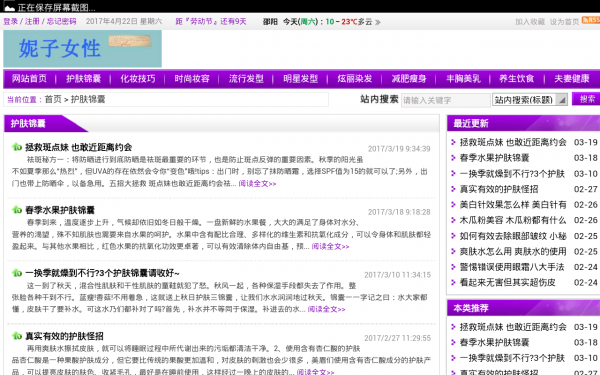Click the screenshot saving icon in status bar
600x375 pixels.
pos(9,6)
